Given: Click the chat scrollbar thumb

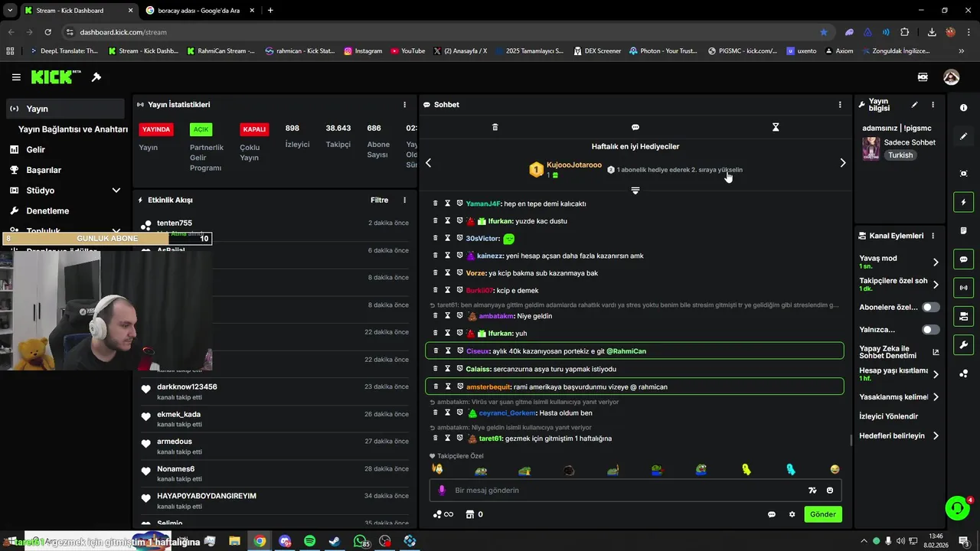Looking at the screenshot, I should tap(851, 440).
